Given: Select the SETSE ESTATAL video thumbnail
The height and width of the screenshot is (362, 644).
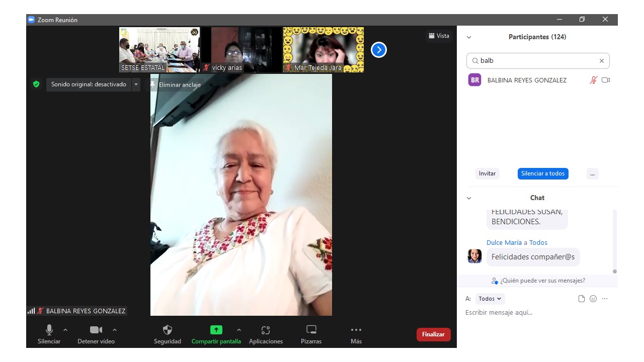Looking at the screenshot, I should [x=159, y=50].
